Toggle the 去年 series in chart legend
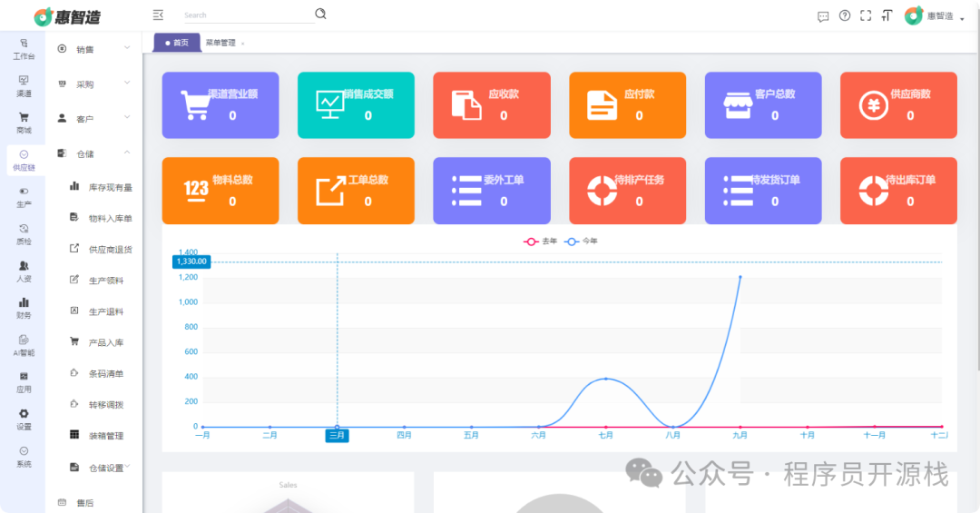The width and height of the screenshot is (980, 513). pyautogui.click(x=540, y=241)
